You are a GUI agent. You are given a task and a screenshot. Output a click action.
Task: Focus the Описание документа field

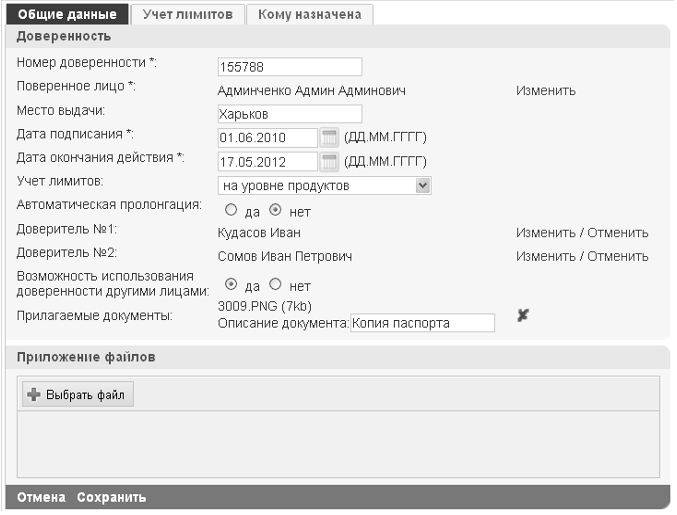pyautogui.click(x=422, y=323)
